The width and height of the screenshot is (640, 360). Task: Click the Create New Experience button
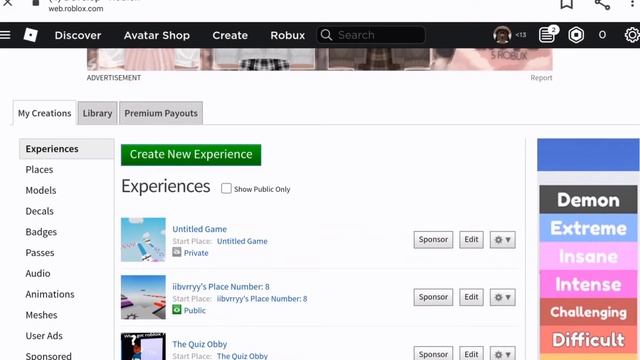191,155
